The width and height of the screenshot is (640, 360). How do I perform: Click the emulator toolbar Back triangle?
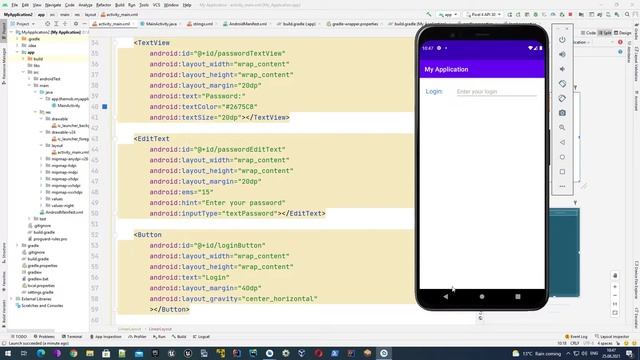point(562,142)
